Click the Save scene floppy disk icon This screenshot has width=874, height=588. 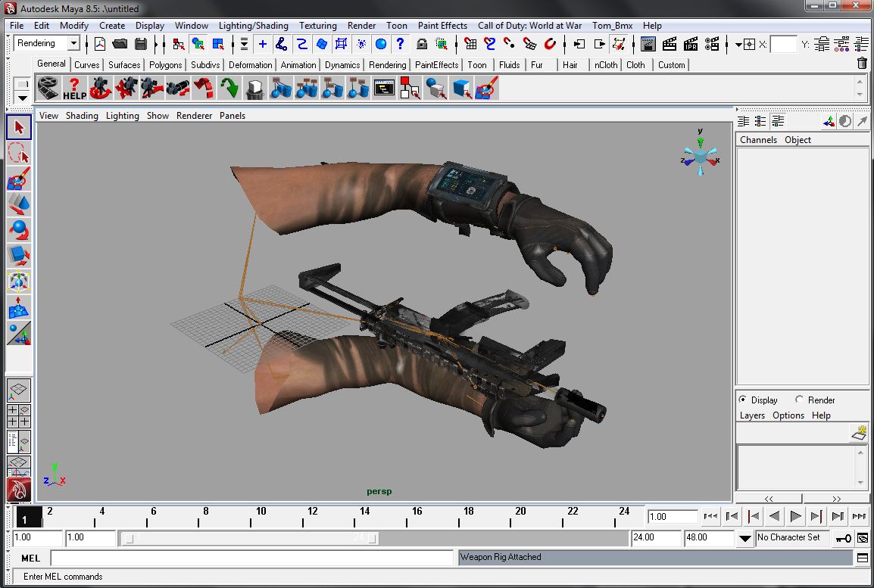point(141,44)
